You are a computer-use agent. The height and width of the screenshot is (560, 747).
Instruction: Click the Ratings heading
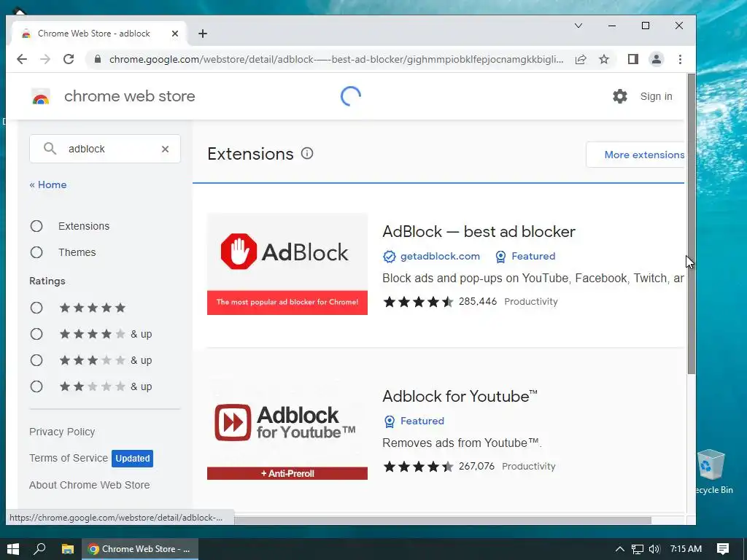(47, 281)
